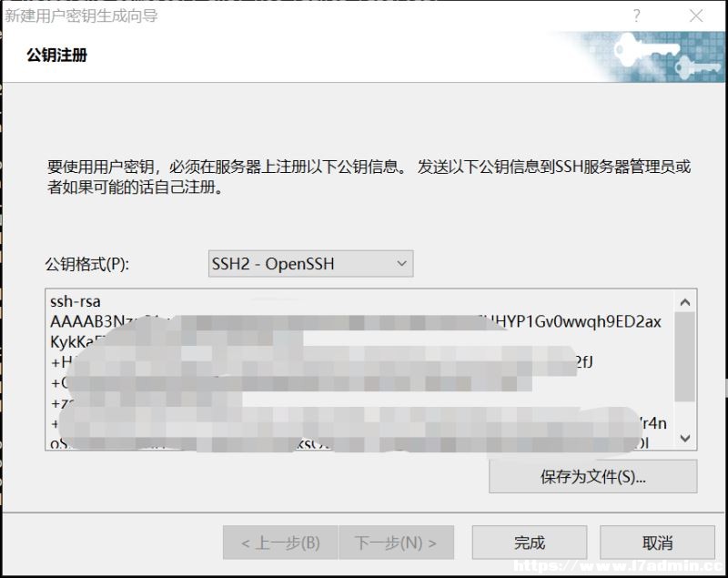Open the SSH2 - OpenSSH combo box
This screenshot has width=728, height=578.
pyautogui.click(x=310, y=264)
